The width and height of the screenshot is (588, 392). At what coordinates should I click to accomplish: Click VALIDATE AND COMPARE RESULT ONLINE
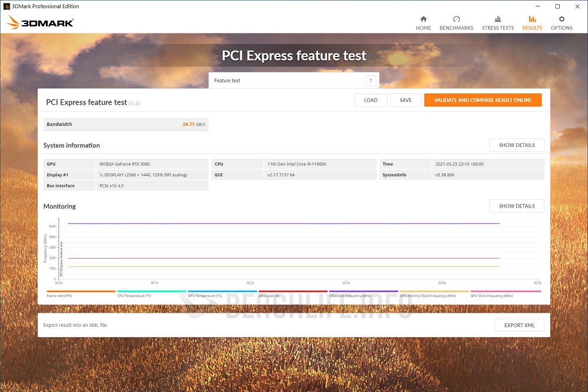tap(483, 100)
